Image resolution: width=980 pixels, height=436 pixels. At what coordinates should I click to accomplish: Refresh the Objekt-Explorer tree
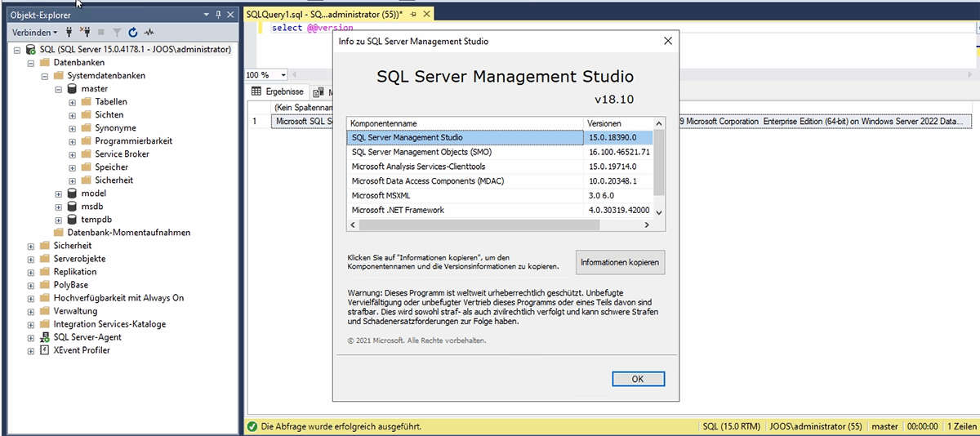133,33
